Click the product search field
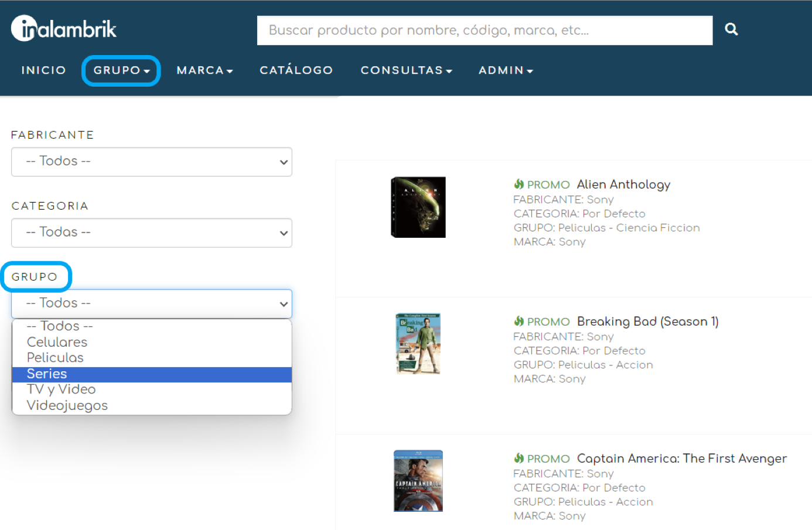 tap(485, 30)
